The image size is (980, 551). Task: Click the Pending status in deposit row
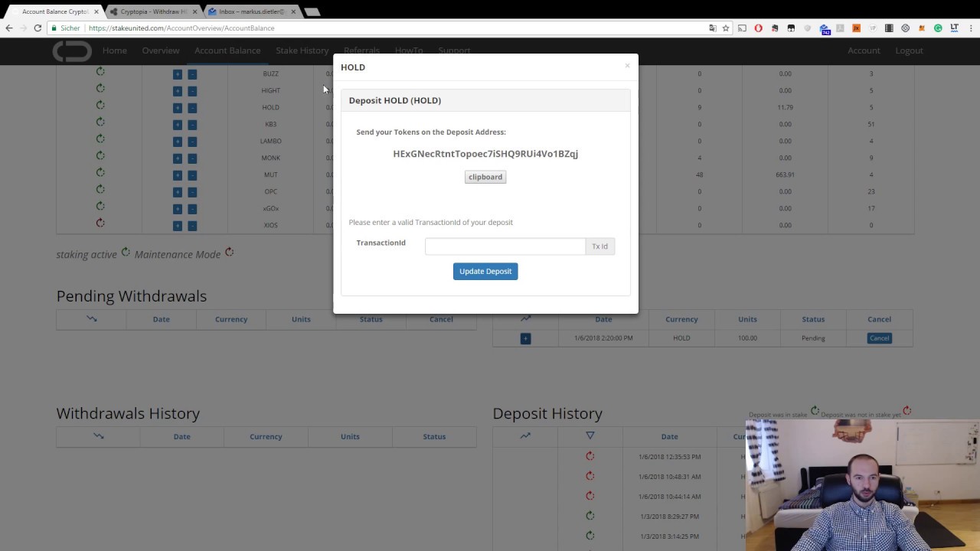point(813,338)
